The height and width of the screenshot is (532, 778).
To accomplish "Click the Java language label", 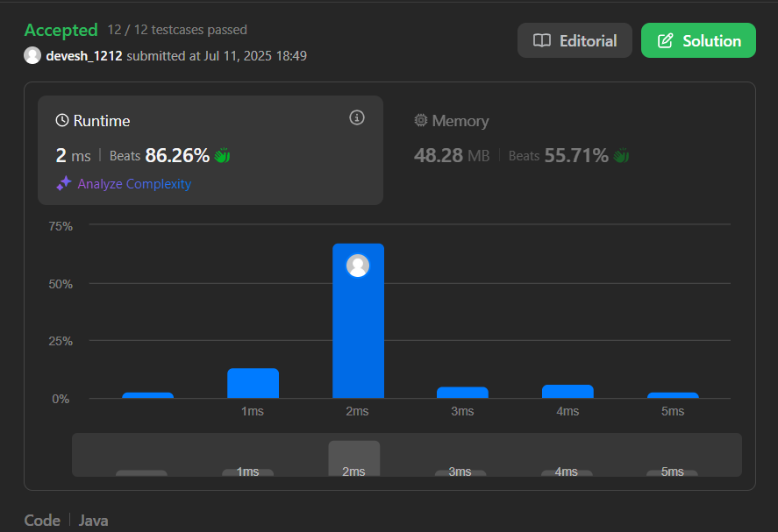I will tap(93, 520).
